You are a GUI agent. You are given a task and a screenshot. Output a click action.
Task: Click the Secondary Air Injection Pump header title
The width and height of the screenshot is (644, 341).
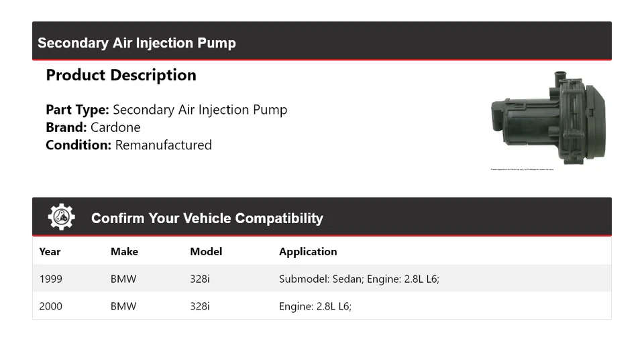point(137,44)
